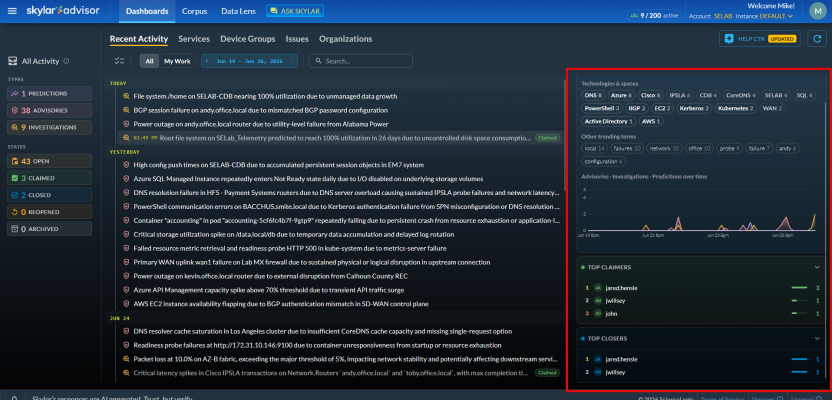Screen dimensions: 832x400
Task: Toggle the Archived state filter
Action: click(x=49, y=229)
